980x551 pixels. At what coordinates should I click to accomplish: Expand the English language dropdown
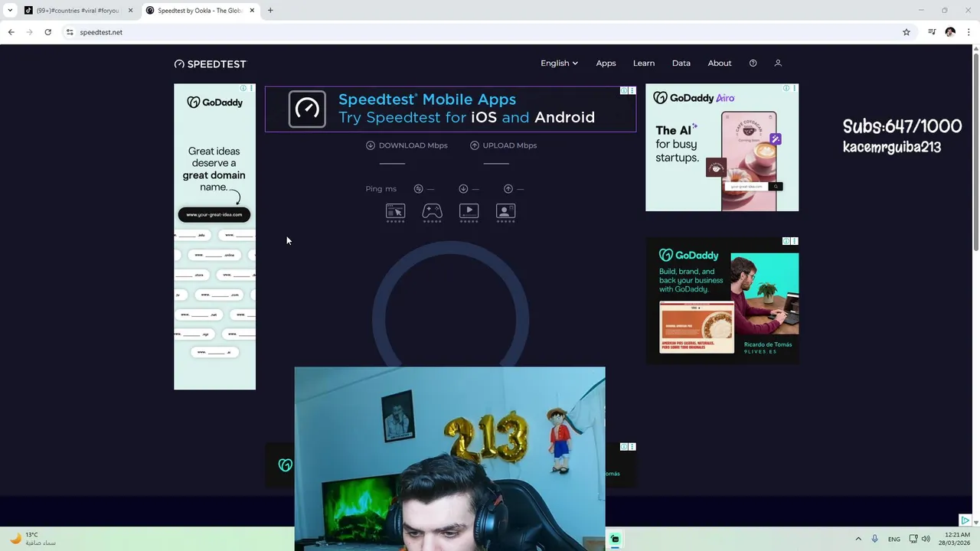point(559,64)
